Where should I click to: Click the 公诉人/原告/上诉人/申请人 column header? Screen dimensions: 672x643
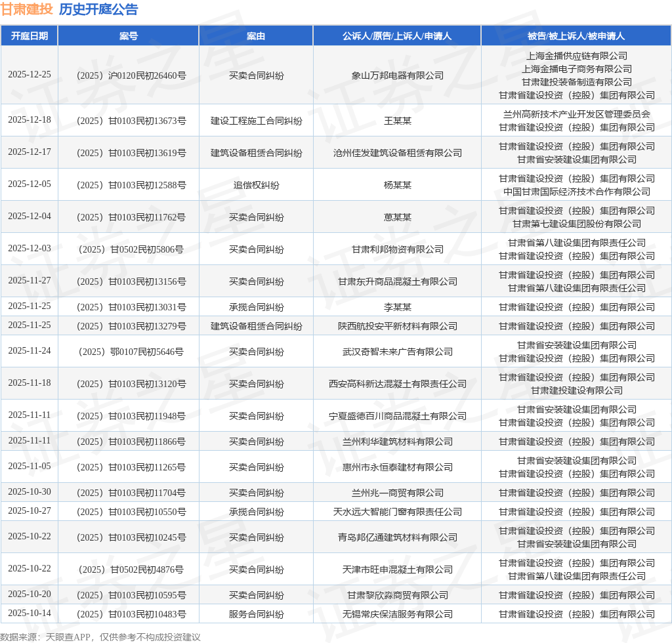tap(397, 36)
